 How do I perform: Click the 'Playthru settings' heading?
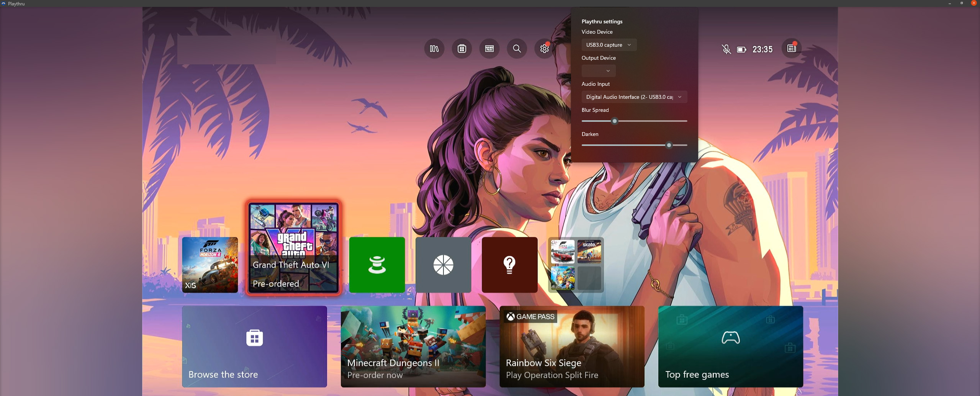602,21
